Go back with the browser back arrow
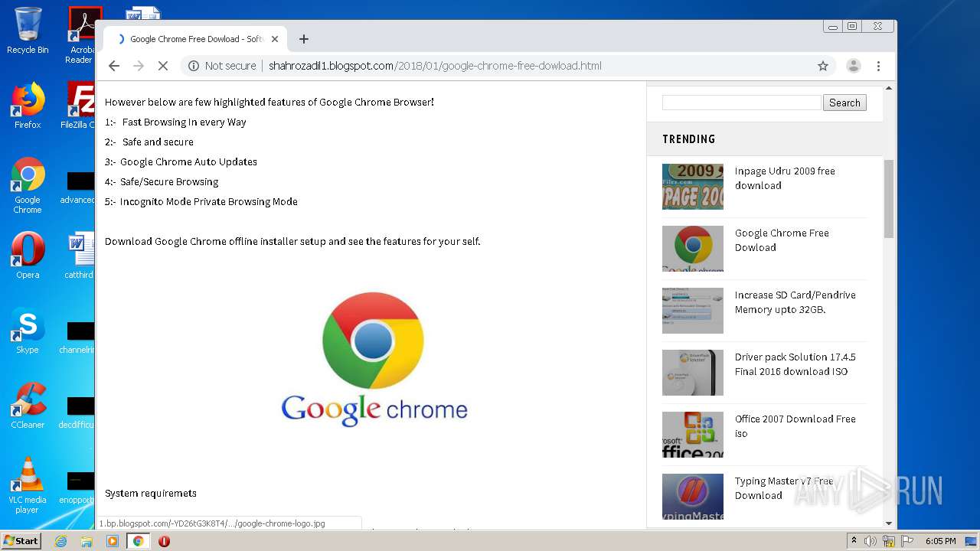 point(114,66)
